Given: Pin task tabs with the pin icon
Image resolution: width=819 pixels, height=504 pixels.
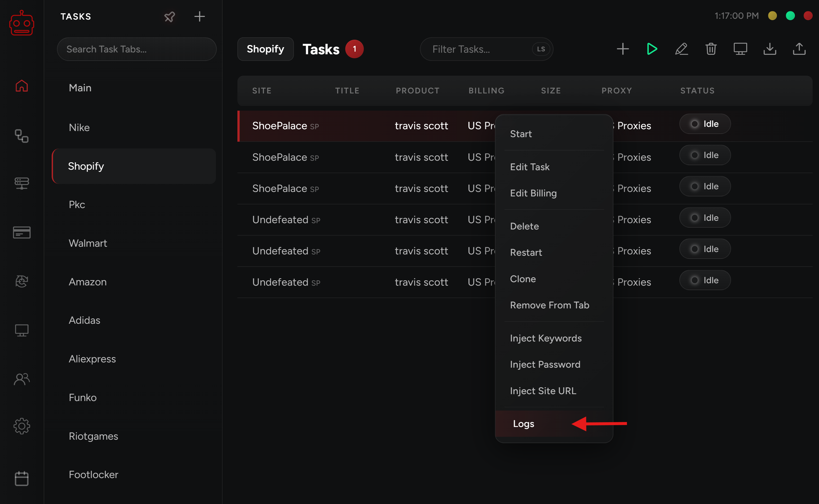Looking at the screenshot, I should click(x=170, y=16).
